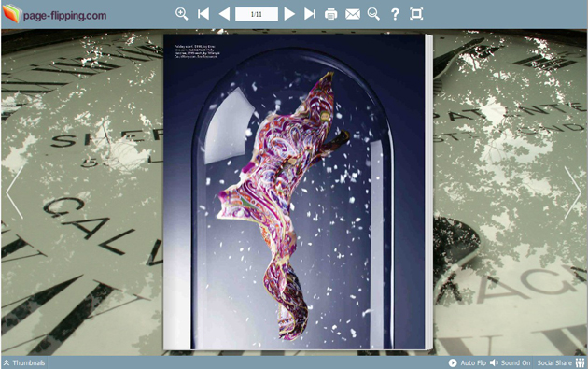The image size is (588, 369).
Task: Click the speaker icon beside Sound On
Action: point(494,362)
